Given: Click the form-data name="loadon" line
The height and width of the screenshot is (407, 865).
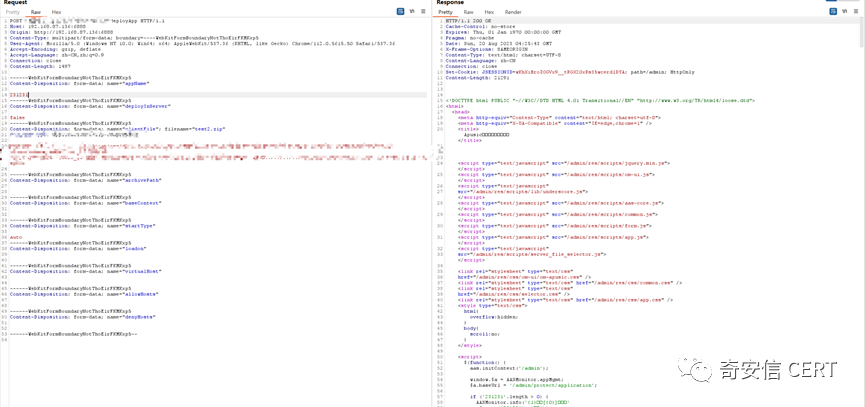Looking at the screenshot, I should pyautogui.click(x=78, y=248).
